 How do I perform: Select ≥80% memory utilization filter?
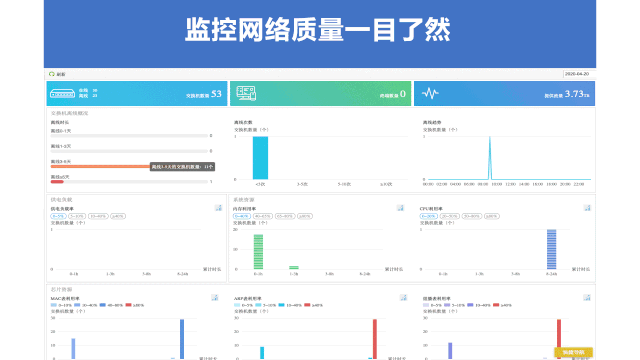pos(305,216)
